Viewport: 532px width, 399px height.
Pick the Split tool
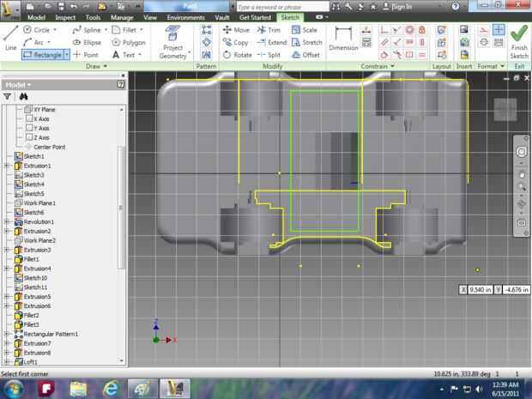click(269, 55)
